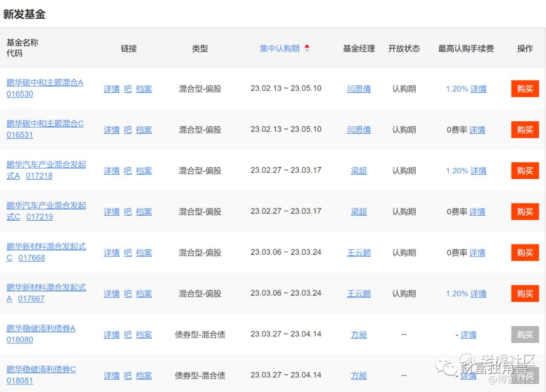Open fee 详情 for fund 018080
This screenshot has width=546, height=392.
(x=468, y=335)
